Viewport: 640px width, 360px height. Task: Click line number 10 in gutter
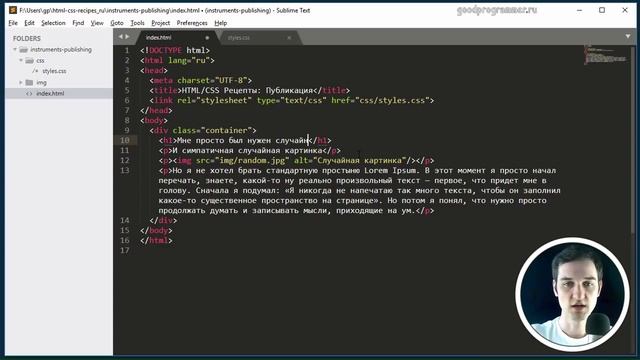pos(124,140)
